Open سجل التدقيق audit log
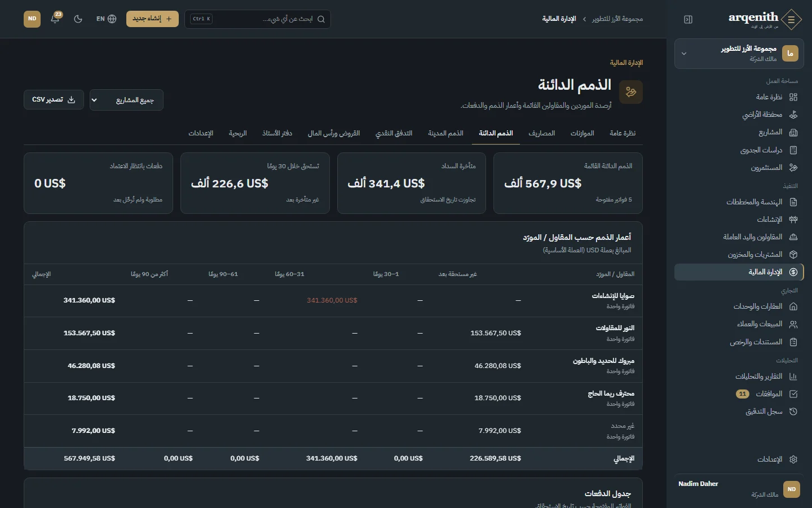 739,411
